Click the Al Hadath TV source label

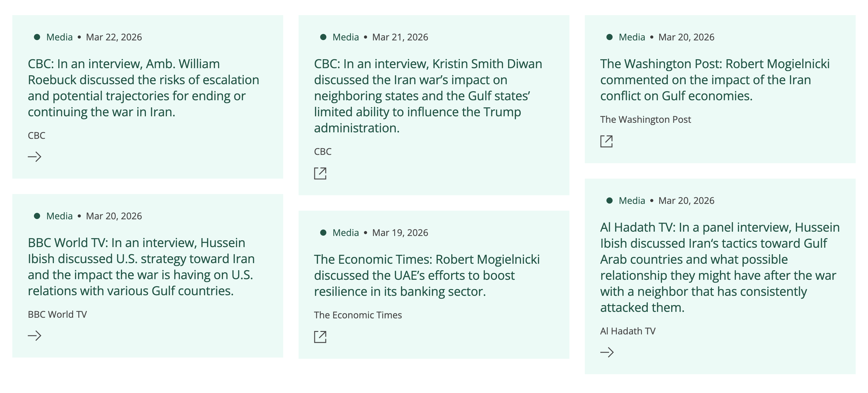point(628,331)
